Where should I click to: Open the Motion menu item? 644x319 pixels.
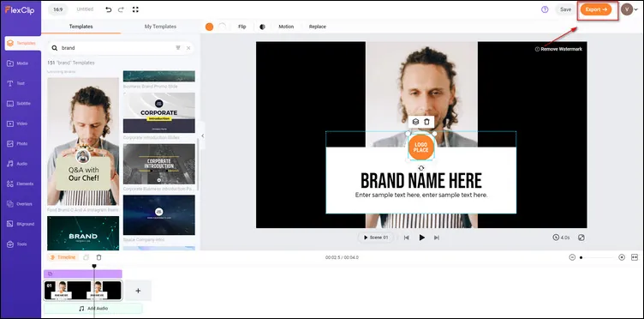click(x=286, y=27)
